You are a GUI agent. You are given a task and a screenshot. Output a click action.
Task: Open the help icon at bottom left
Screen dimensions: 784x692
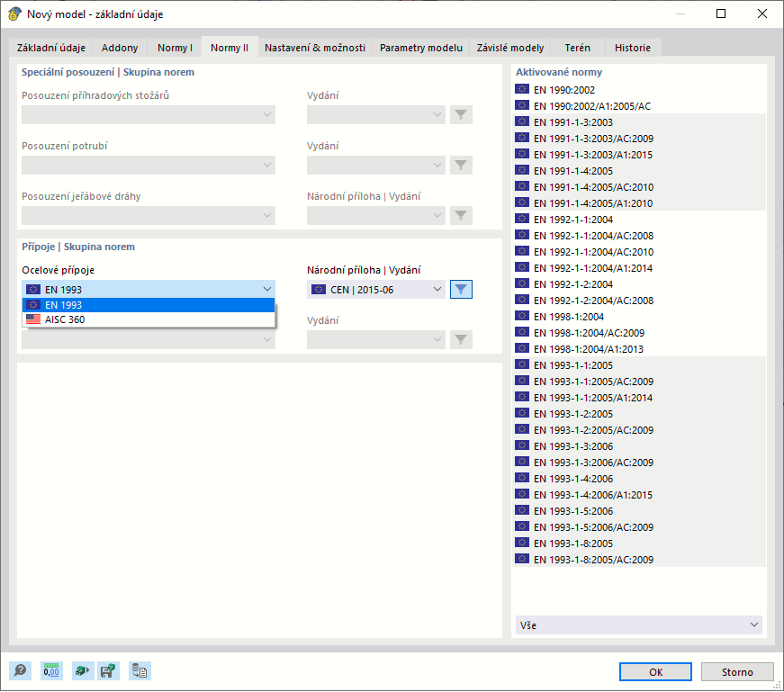(x=21, y=670)
